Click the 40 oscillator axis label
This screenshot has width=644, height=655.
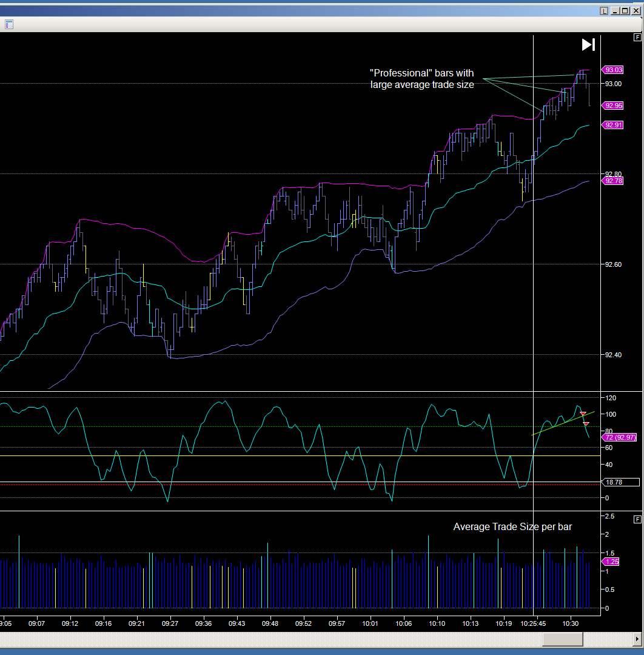[x=609, y=465]
